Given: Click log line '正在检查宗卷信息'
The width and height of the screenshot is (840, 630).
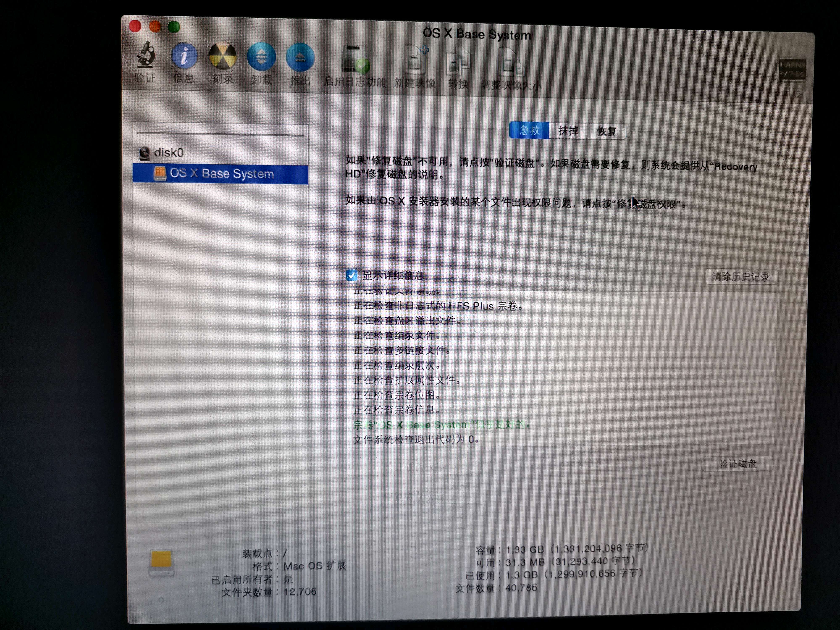Looking at the screenshot, I should coord(397,410).
